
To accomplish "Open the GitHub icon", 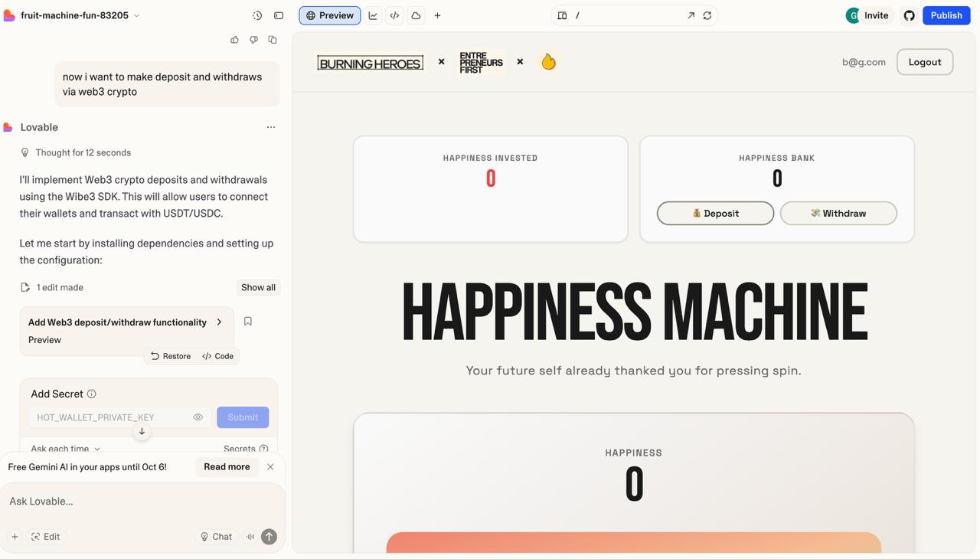I will tap(909, 15).
